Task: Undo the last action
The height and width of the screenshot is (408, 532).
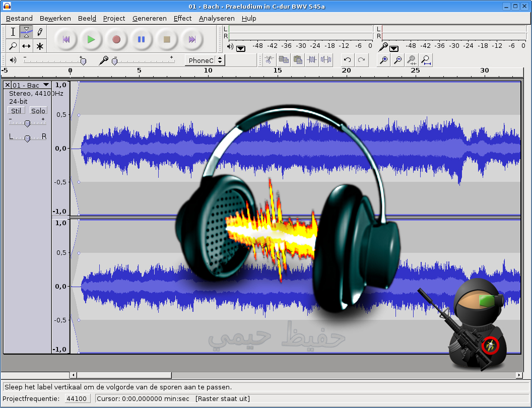Action: (347, 60)
